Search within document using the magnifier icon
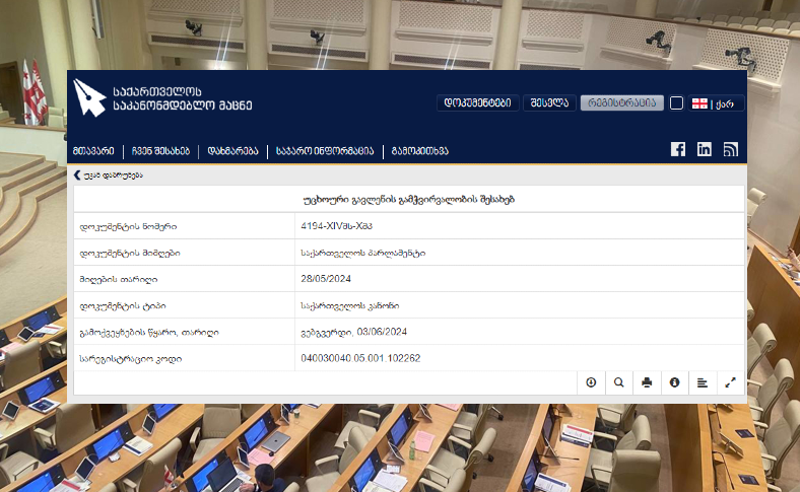The image size is (800, 492). pos(619,382)
